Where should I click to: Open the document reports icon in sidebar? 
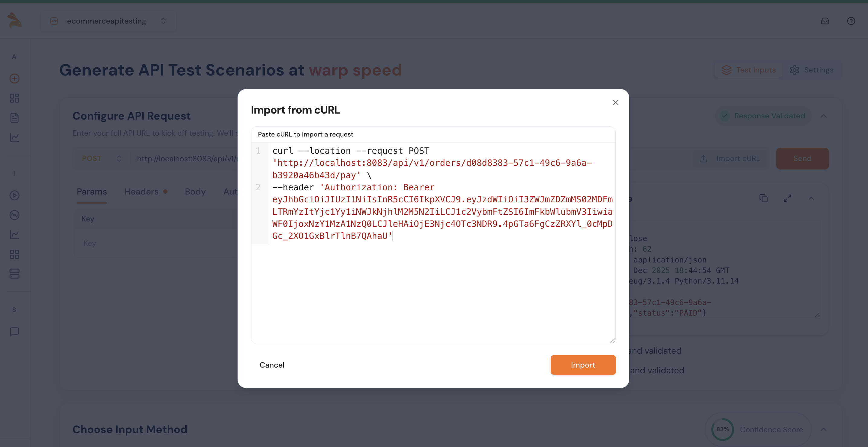pos(14,117)
